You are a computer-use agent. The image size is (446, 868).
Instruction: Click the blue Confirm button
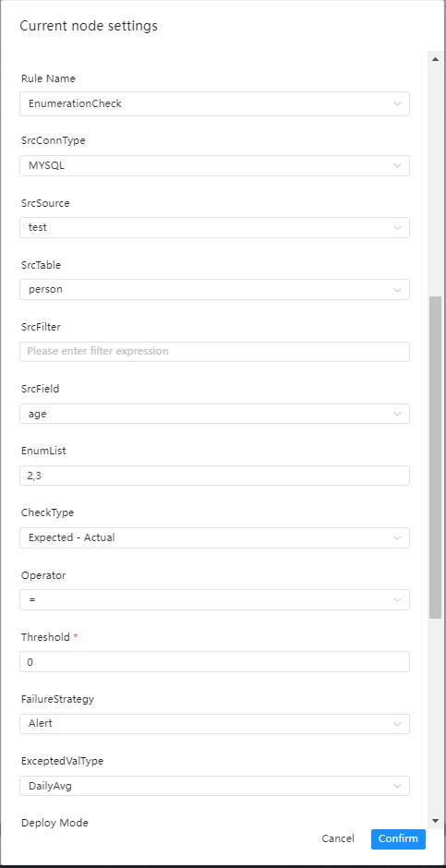click(398, 838)
